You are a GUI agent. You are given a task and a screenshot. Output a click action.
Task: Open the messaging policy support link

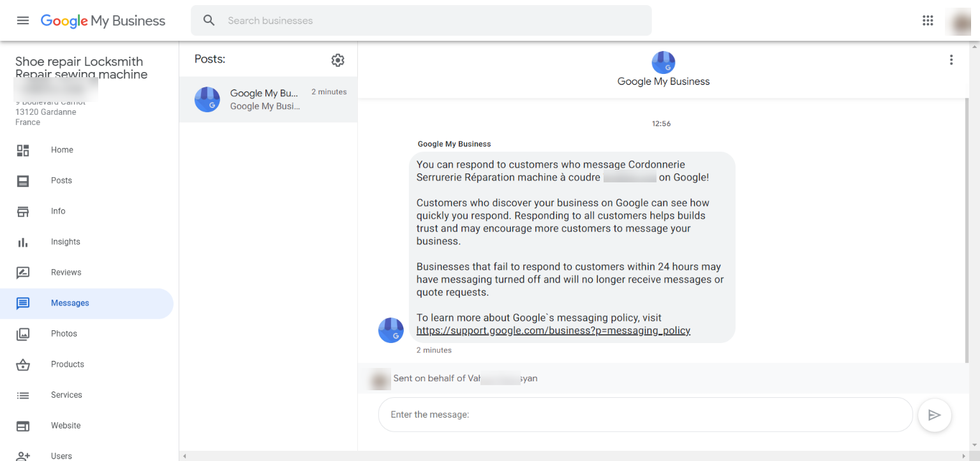point(553,330)
